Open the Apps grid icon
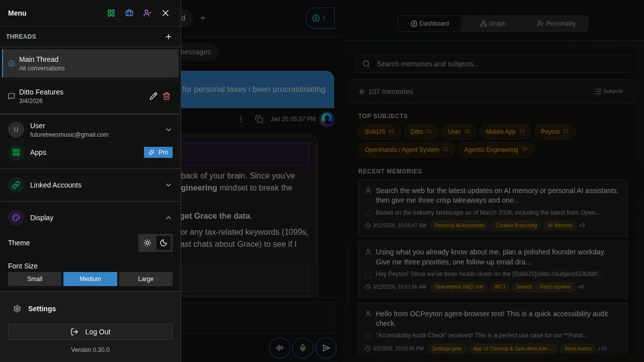Viewport: 644px width, 362px height. pyautogui.click(x=111, y=13)
